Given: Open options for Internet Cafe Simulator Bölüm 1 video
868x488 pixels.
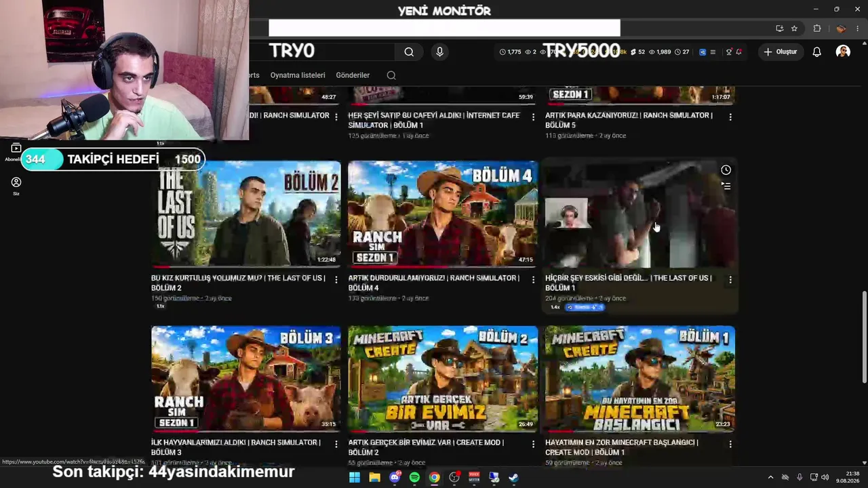Looking at the screenshot, I should pos(533,117).
